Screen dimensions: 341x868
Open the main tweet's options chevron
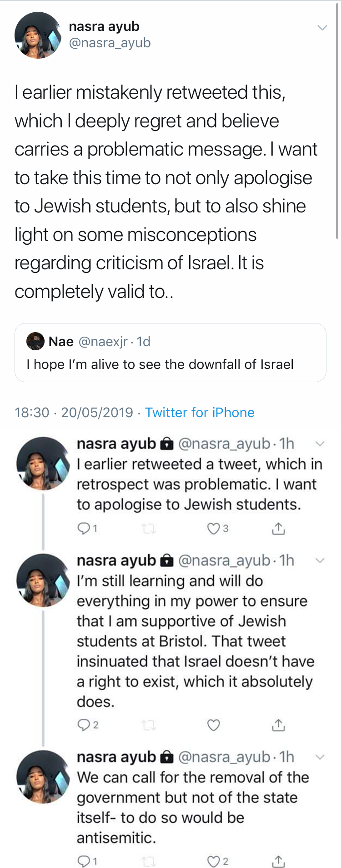tap(323, 27)
